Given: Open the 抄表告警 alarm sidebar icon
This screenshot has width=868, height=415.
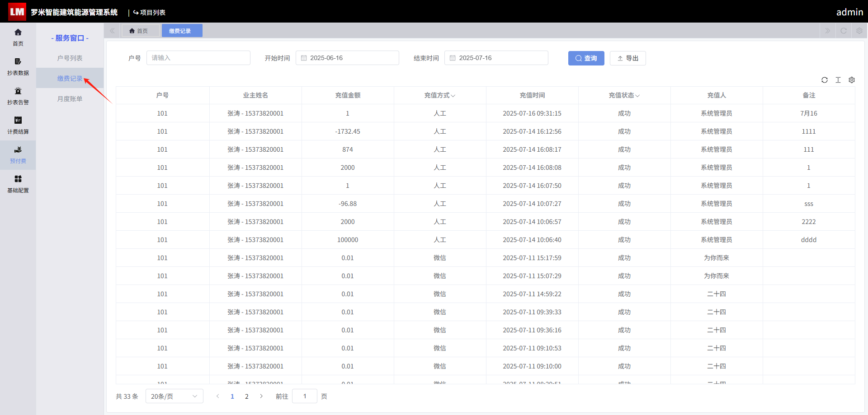Looking at the screenshot, I should tap(18, 96).
